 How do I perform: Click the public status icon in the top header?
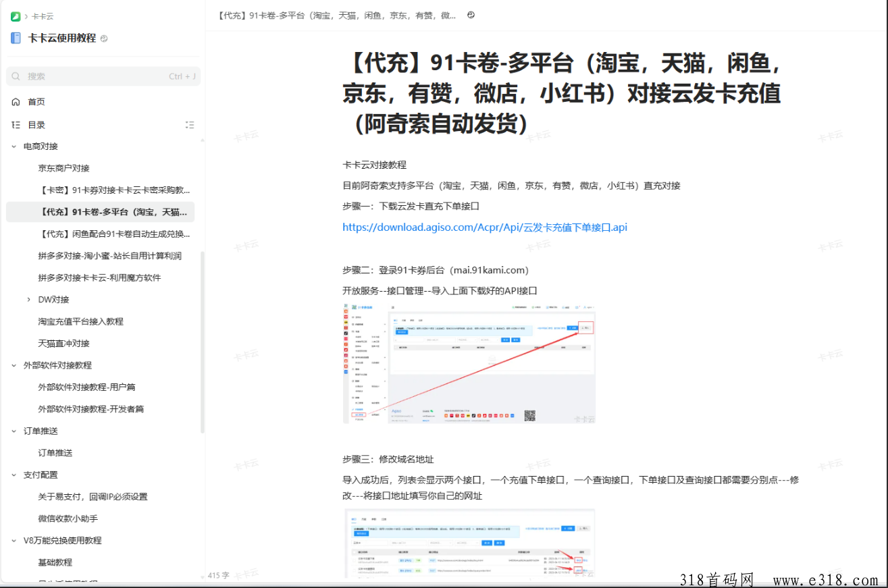click(471, 15)
